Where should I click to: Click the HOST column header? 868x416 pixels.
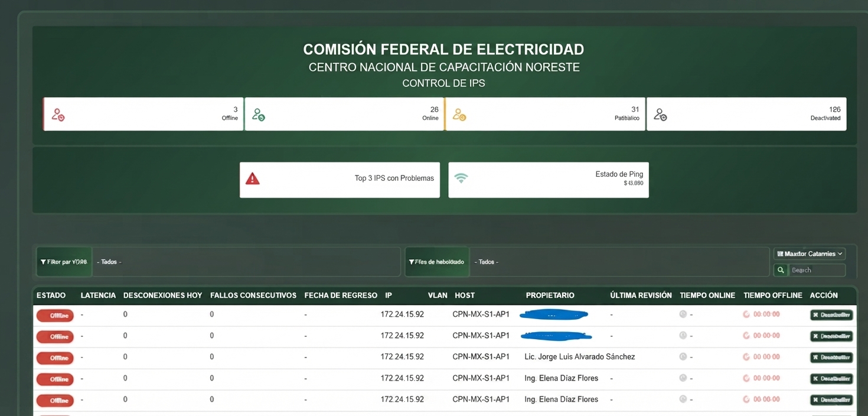click(465, 295)
